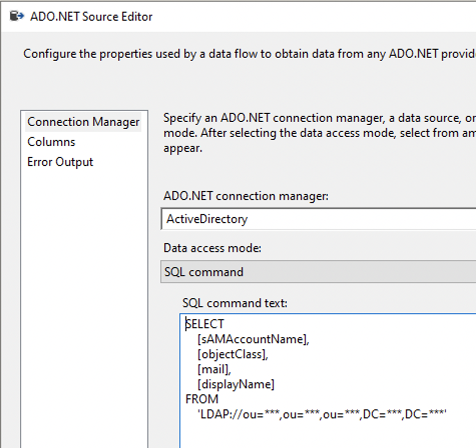Click the ADO.NET Source Editor title icon

click(x=17, y=16)
